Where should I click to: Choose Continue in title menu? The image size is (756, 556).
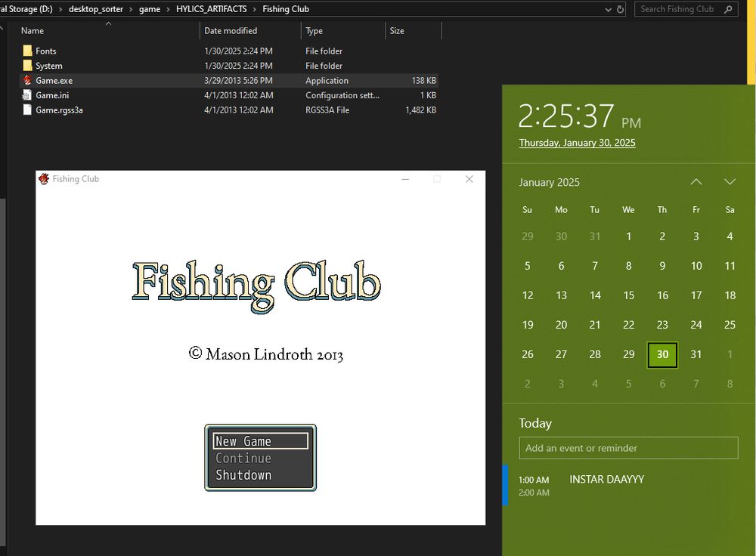pos(243,459)
